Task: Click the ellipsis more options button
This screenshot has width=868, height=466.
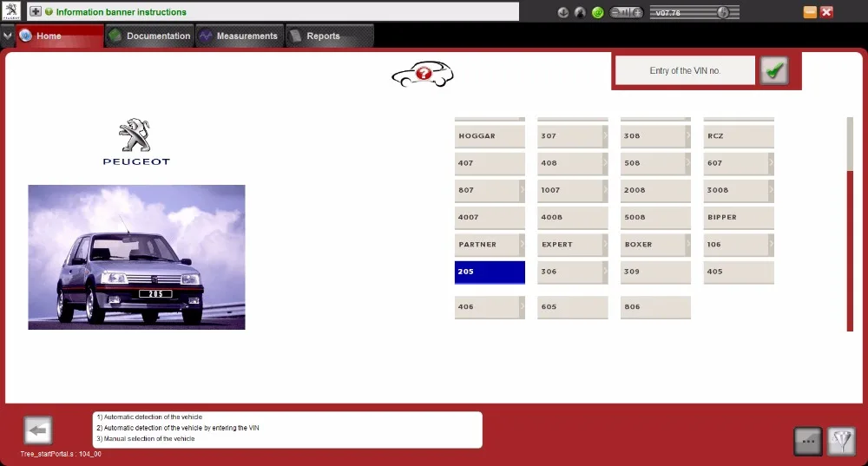Action: click(808, 441)
